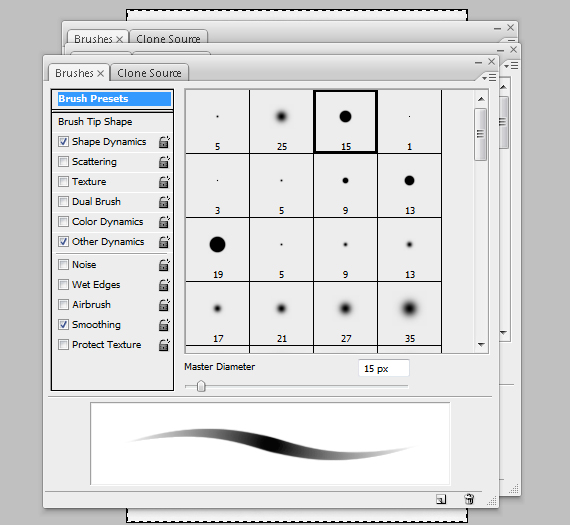Select the soft round 35 brush preset
The height and width of the screenshot is (525, 570).
(x=409, y=313)
